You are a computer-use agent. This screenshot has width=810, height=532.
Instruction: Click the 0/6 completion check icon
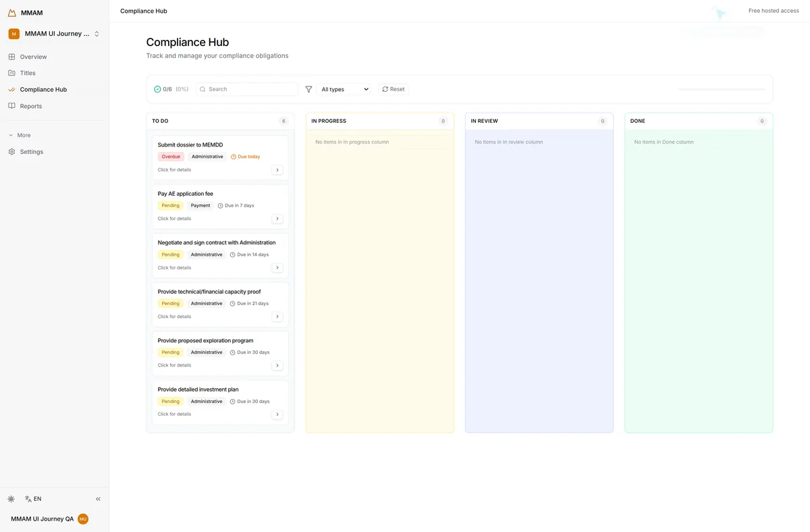[157, 89]
